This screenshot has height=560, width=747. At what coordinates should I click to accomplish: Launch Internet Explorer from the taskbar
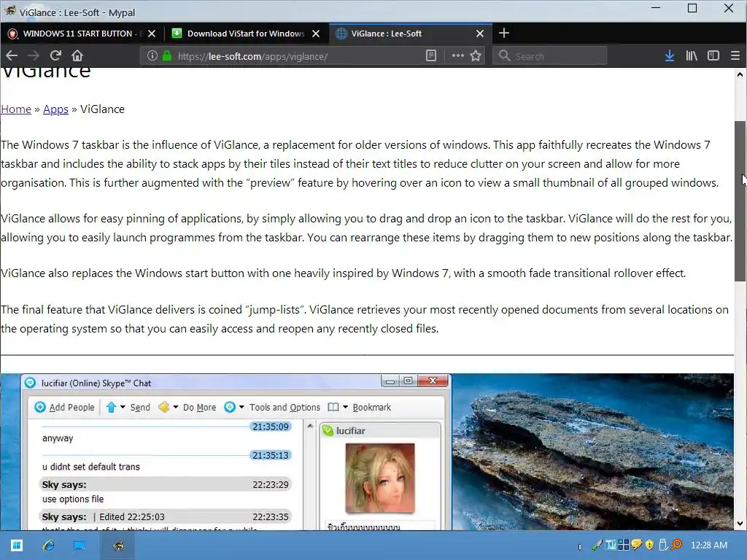click(48, 545)
